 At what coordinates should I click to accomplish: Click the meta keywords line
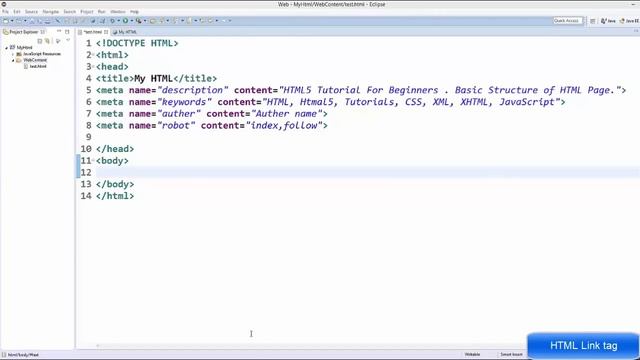[x=331, y=102]
